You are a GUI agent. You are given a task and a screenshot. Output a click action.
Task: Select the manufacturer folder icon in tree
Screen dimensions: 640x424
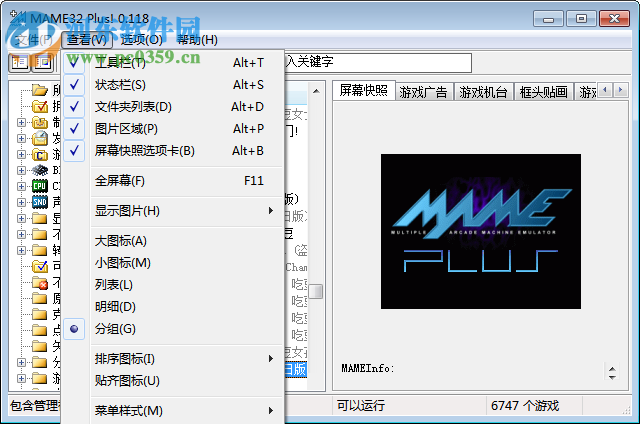click(x=40, y=122)
